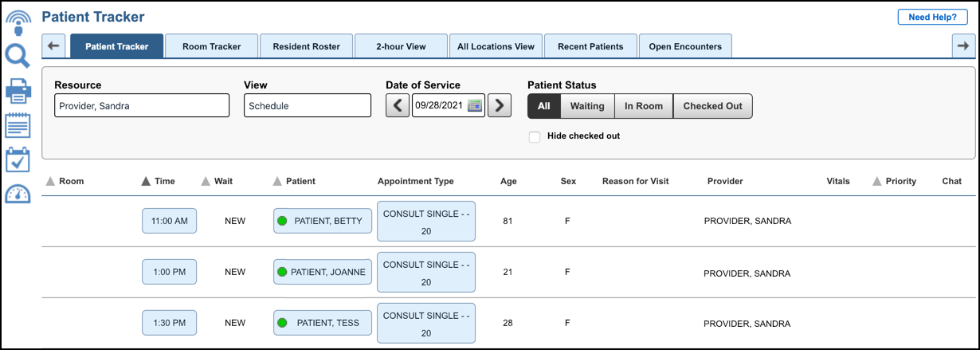The image size is (980, 350).
Task: Open the dashboard gauge icon in sidebar
Action: [18, 194]
